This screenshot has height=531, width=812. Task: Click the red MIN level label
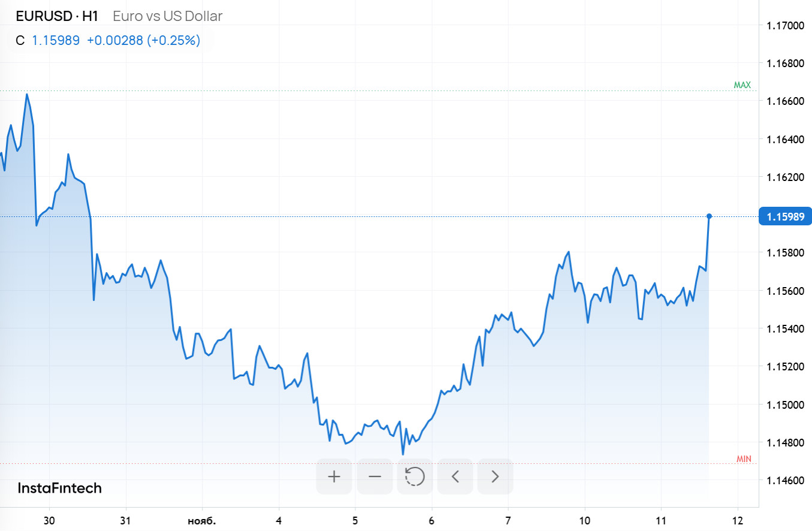tap(743, 459)
